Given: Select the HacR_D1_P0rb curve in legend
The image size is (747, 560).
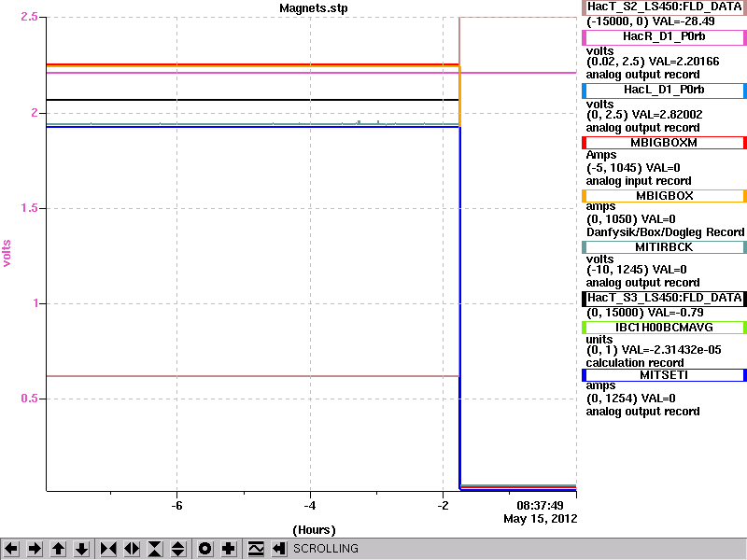Looking at the screenshot, I should tap(664, 37).
